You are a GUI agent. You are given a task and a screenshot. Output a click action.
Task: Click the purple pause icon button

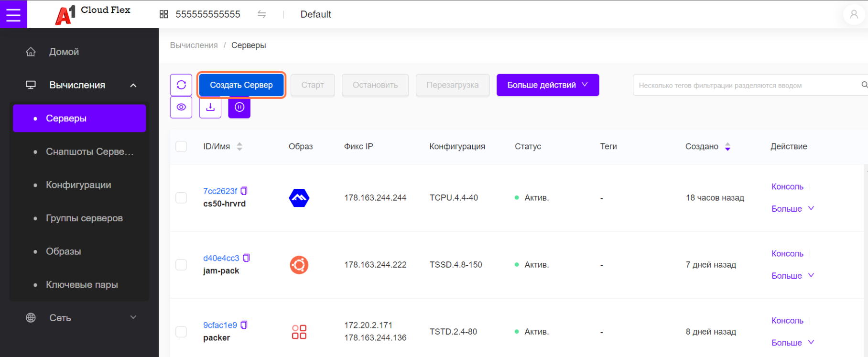tap(239, 107)
